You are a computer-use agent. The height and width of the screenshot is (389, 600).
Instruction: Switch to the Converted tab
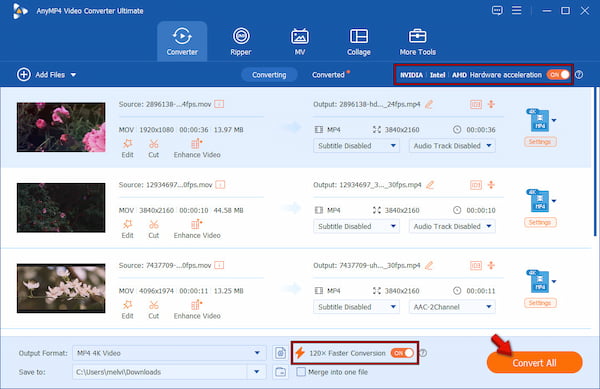click(328, 75)
